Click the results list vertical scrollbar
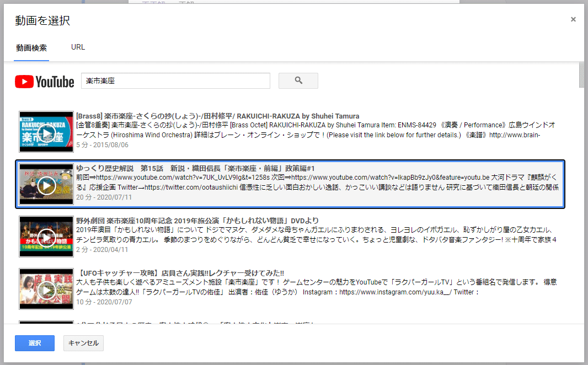This screenshot has height=365, width=588. pos(581,75)
